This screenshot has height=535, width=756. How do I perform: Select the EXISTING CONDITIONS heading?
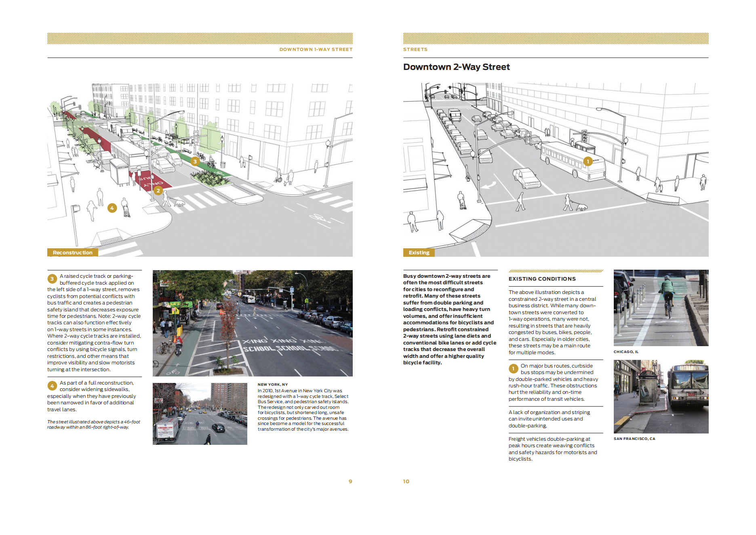coord(542,279)
